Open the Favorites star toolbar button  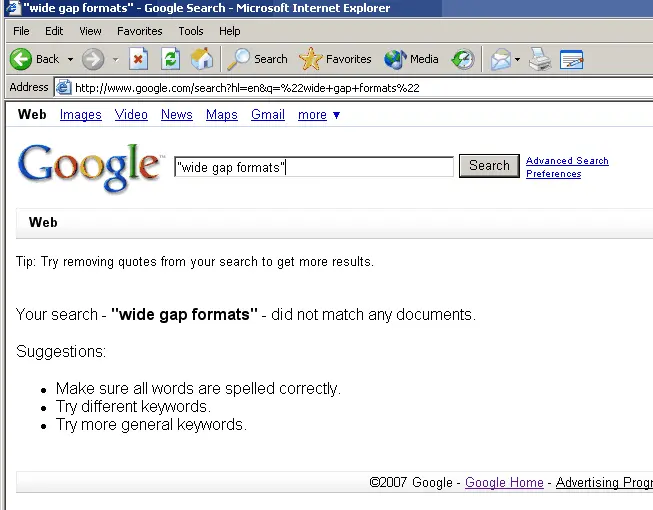[x=335, y=59]
